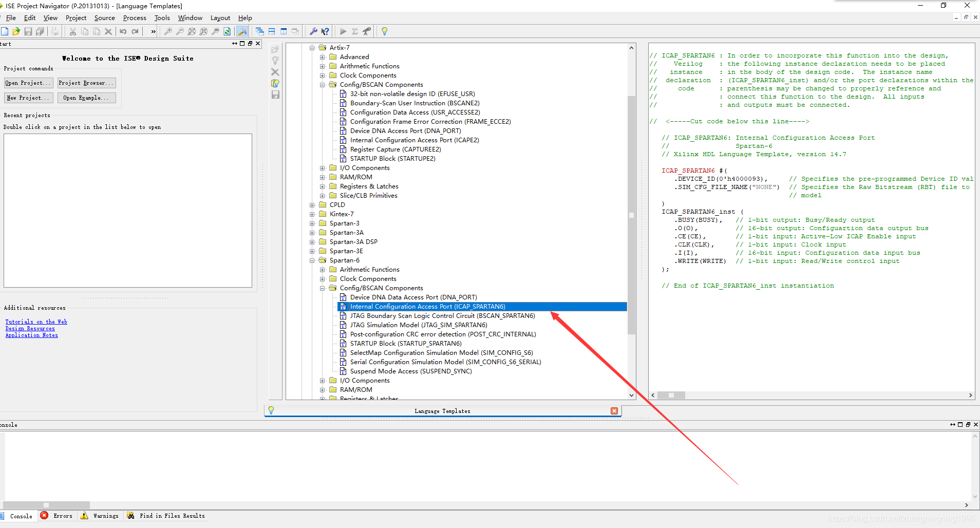This screenshot has height=528, width=980.
Task: Click the Run play arrow icon
Action: coord(343,31)
